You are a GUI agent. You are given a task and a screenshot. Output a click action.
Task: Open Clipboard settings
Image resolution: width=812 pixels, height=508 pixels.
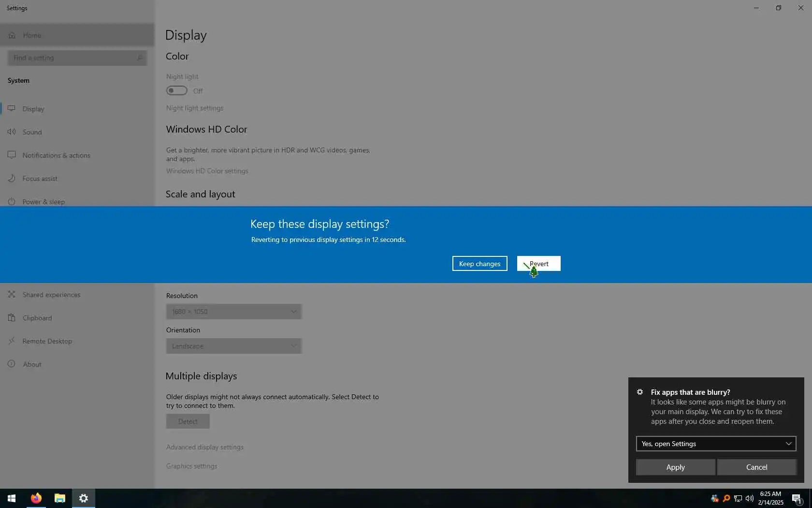pyautogui.click(x=77, y=318)
